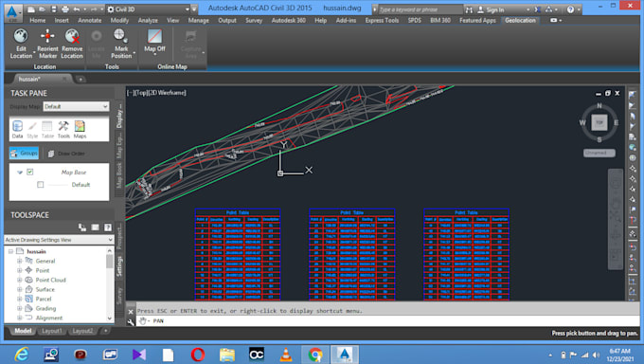Screen dimensions: 644x364
Task: Open the Settings vertical tab in Toolspace
Action: 119,265
